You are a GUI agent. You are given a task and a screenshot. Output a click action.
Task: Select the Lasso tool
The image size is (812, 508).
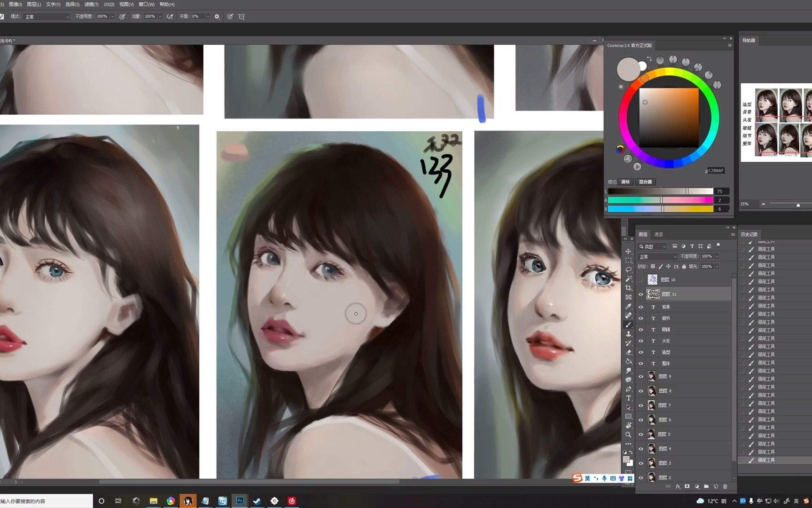point(628,270)
